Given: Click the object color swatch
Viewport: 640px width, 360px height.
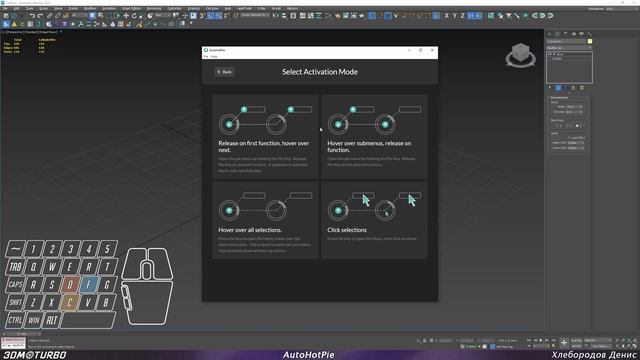Looking at the screenshot, I should pos(590,41).
